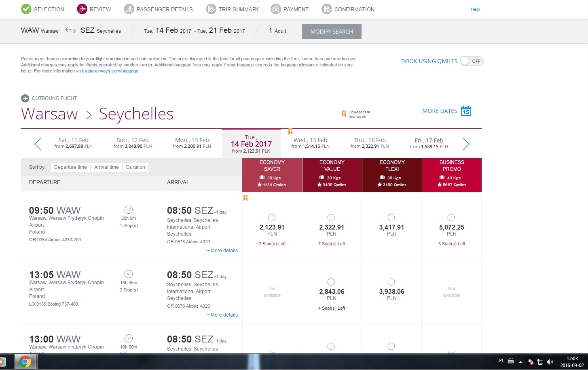The width and height of the screenshot is (588, 370).
Task: Click the Payment step icon
Action: point(276,9)
